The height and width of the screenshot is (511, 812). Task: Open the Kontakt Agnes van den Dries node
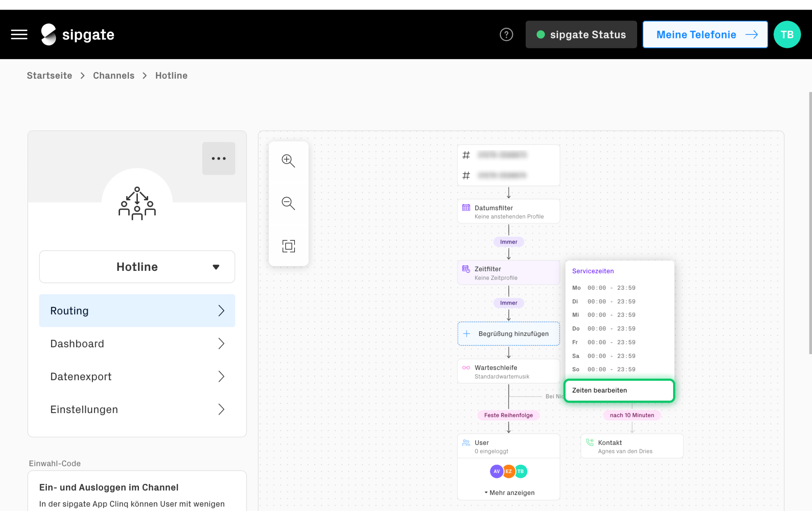click(x=632, y=446)
